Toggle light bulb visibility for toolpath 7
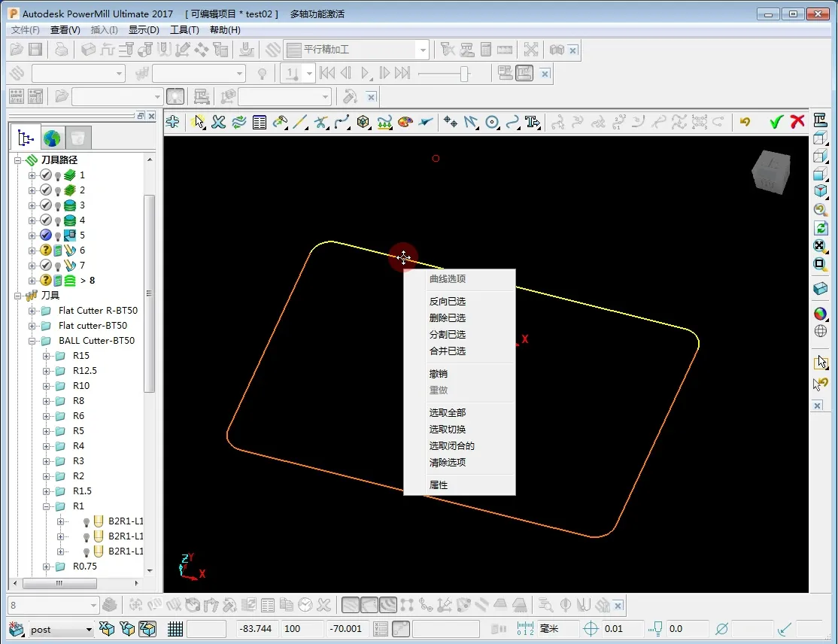 tap(57, 266)
